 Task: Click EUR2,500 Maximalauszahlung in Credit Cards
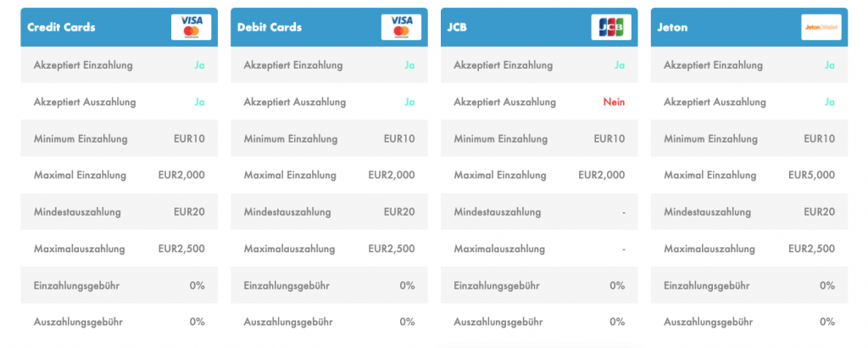coord(181,249)
